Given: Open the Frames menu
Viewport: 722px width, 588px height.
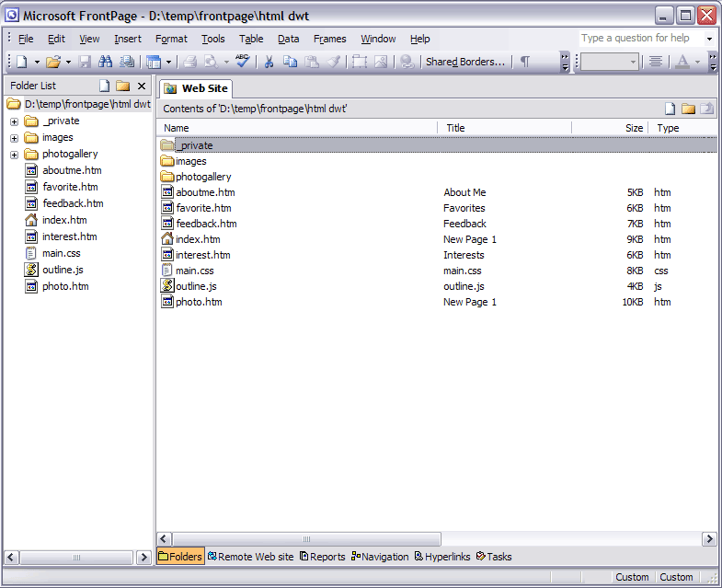Looking at the screenshot, I should pyautogui.click(x=329, y=40).
